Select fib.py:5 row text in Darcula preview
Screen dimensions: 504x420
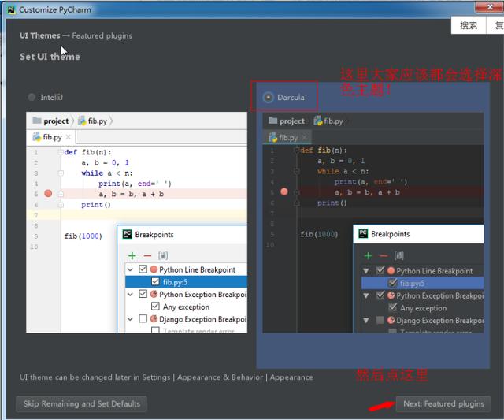coord(412,284)
